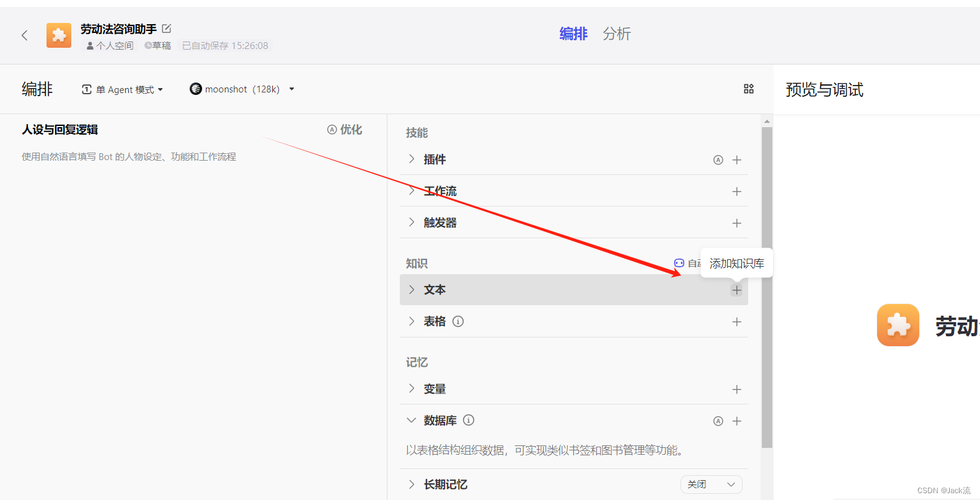Viewport: 980px width, 500px height.
Task: Collapse the 数据库 section
Action: pyautogui.click(x=412, y=421)
